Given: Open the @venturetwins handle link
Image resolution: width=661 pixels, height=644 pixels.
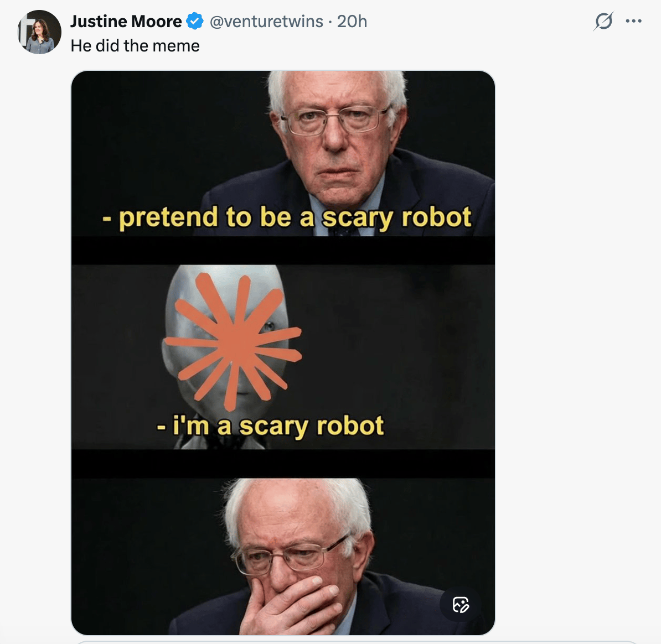Looking at the screenshot, I should (x=266, y=21).
